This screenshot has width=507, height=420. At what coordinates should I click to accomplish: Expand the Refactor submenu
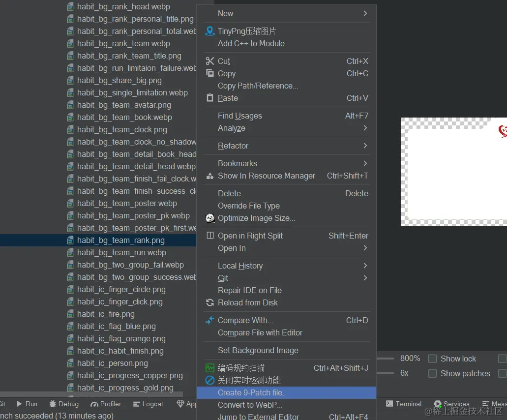(287, 146)
